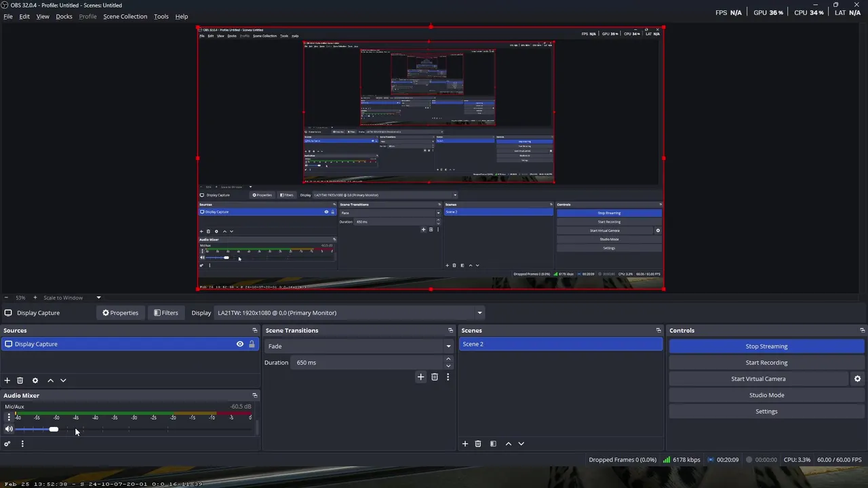Image resolution: width=868 pixels, height=488 pixels.
Task: Open the Tools menu
Action: 161,16
